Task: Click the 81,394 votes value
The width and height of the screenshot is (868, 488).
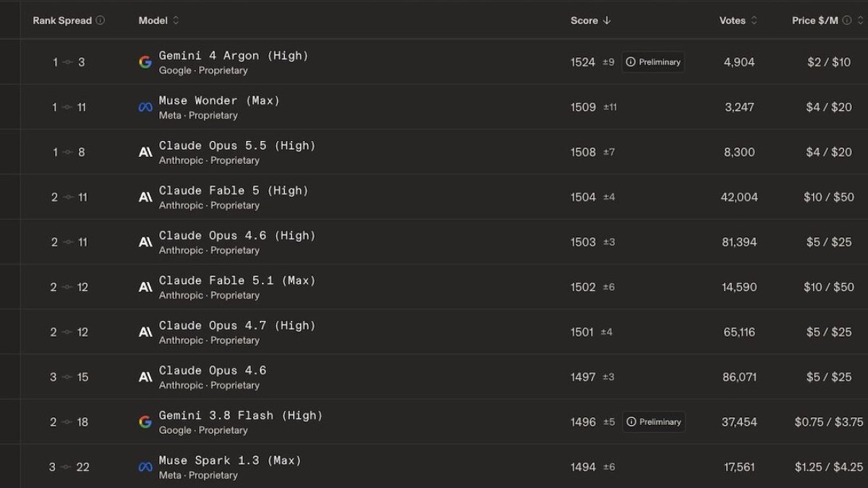Action: click(x=739, y=242)
